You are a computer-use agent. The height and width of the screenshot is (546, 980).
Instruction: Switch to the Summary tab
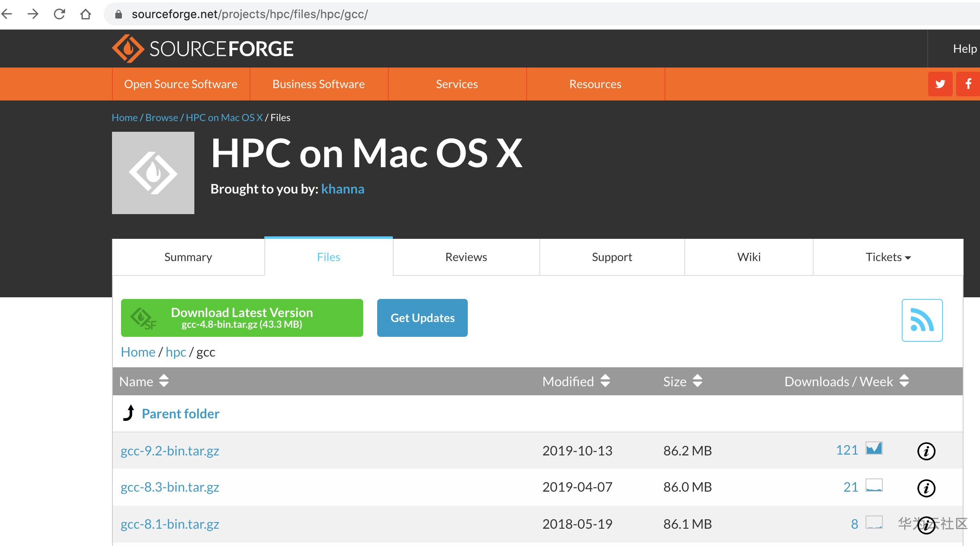(x=188, y=257)
